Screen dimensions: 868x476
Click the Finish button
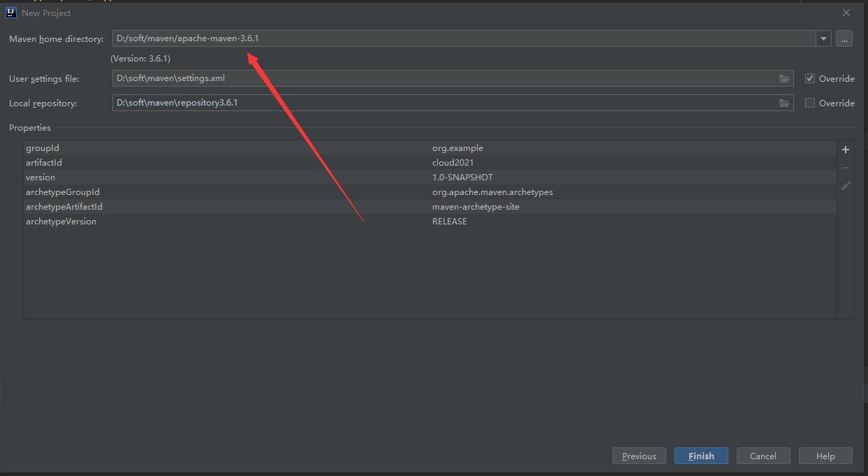click(x=701, y=456)
